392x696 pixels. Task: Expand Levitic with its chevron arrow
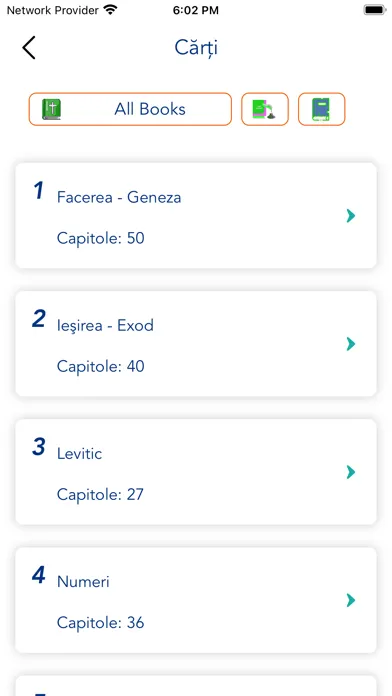[x=351, y=472]
